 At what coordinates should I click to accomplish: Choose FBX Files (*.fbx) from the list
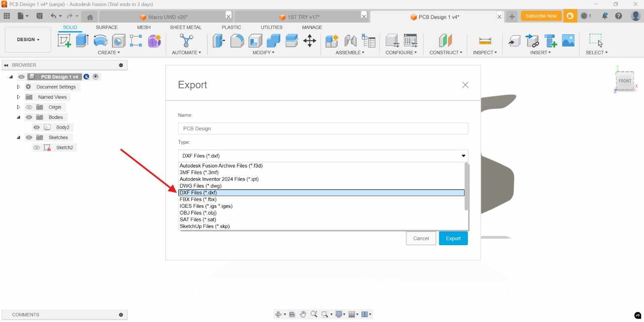pos(322,199)
